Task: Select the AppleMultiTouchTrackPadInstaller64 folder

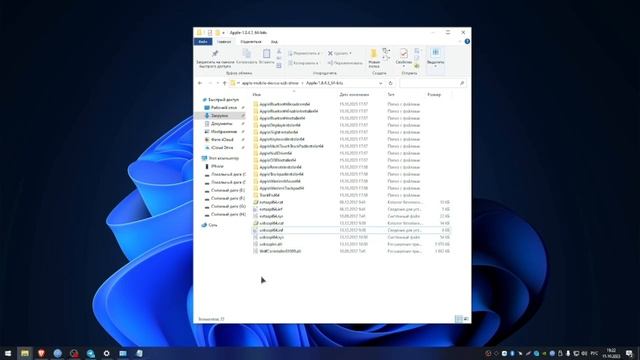Action: tap(291, 146)
